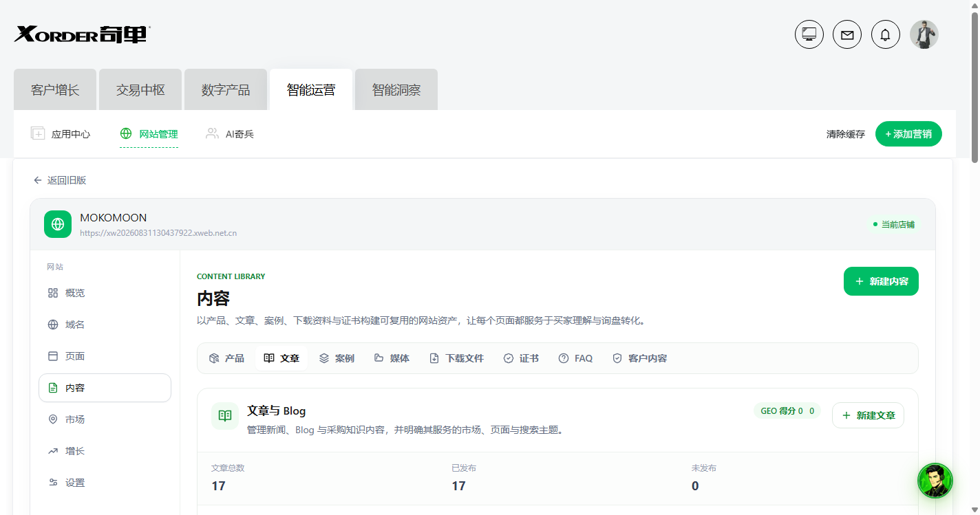Switch to the 下载文件 content tab
The image size is (980, 515).
(456, 358)
